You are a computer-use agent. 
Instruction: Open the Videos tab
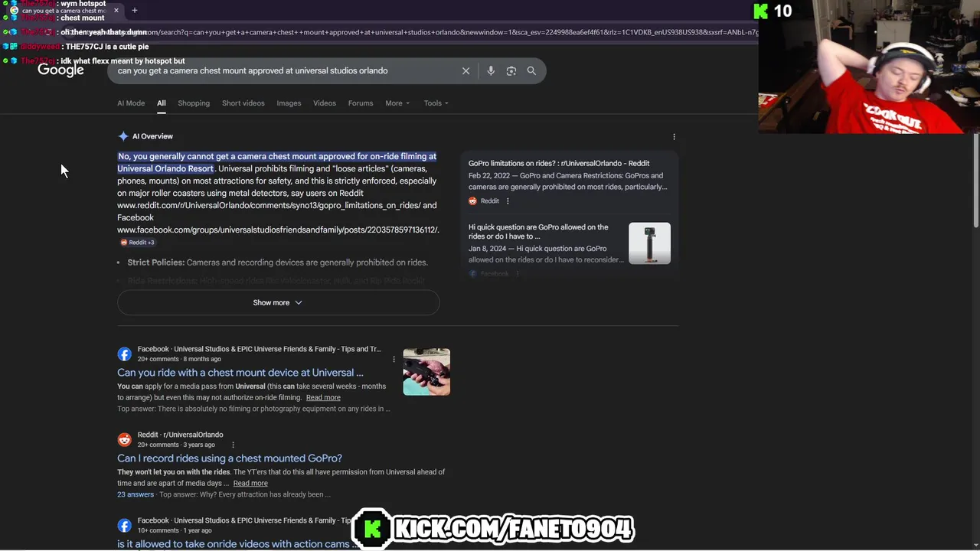coord(325,103)
